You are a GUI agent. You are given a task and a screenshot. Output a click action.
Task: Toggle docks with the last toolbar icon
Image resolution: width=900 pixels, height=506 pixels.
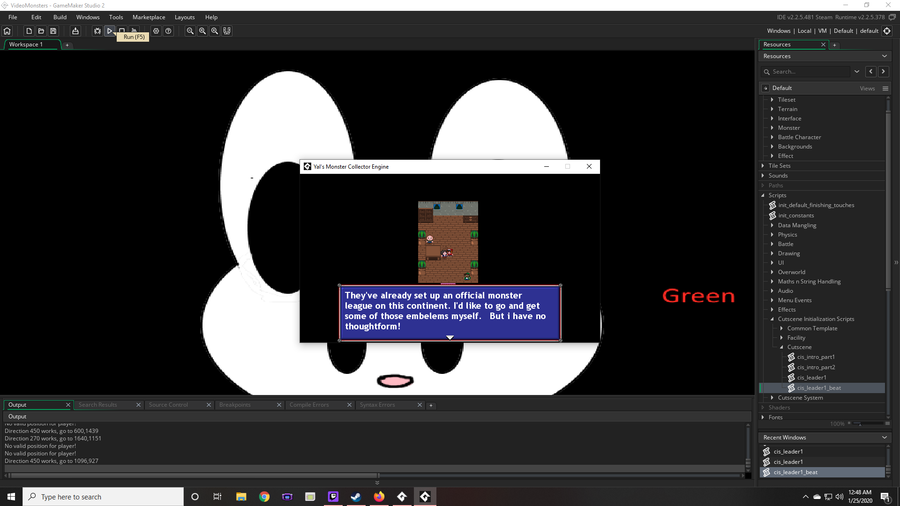click(x=227, y=31)
